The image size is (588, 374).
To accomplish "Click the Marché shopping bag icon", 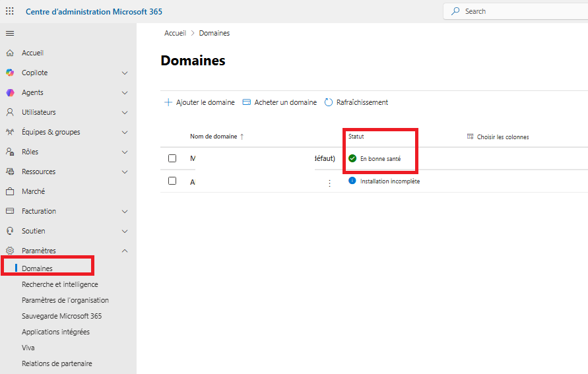I will tap(10, 191).
